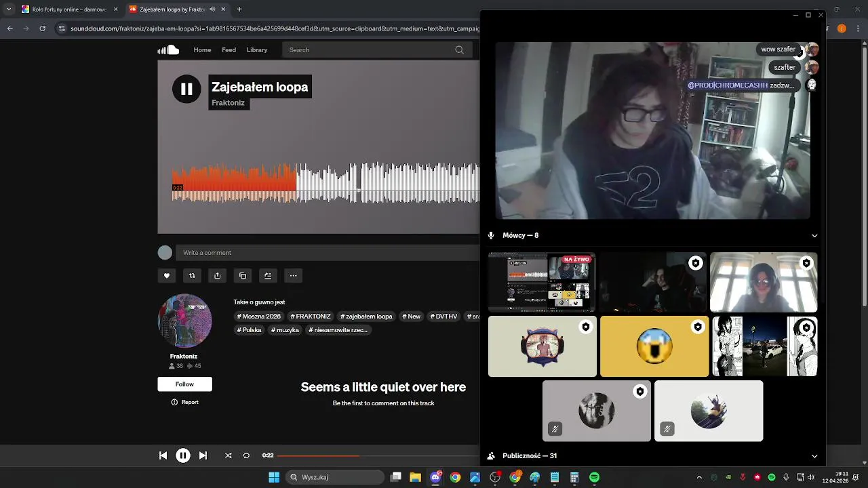This screenshot has height=488, width=868.
Task: Open Fraktoniz artist link under title
Action: click(x=229, y=103)
